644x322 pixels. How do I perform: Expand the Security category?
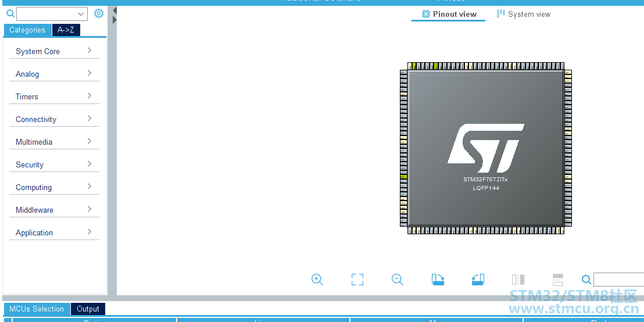(54, 164)
